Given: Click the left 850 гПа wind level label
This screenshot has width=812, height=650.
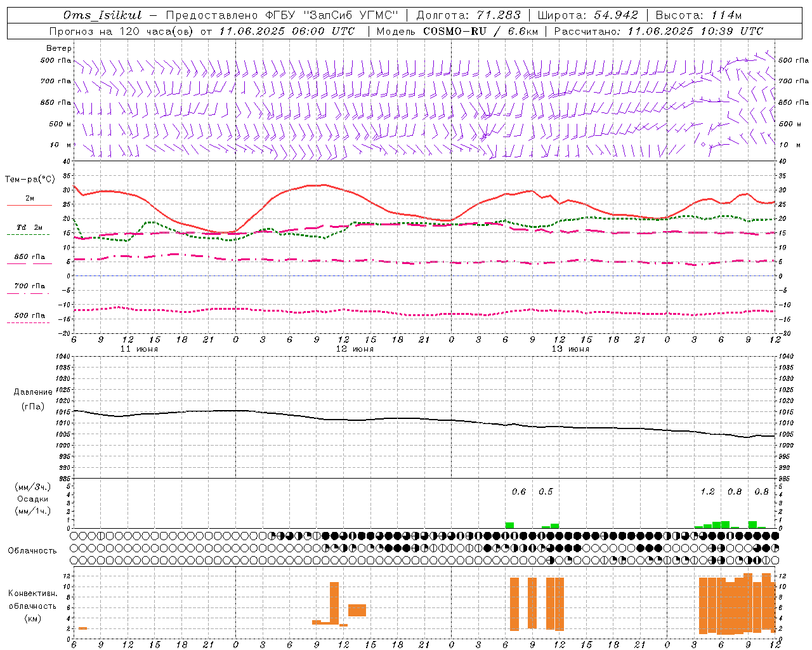Looking at the screenshot, I should 56,102.
